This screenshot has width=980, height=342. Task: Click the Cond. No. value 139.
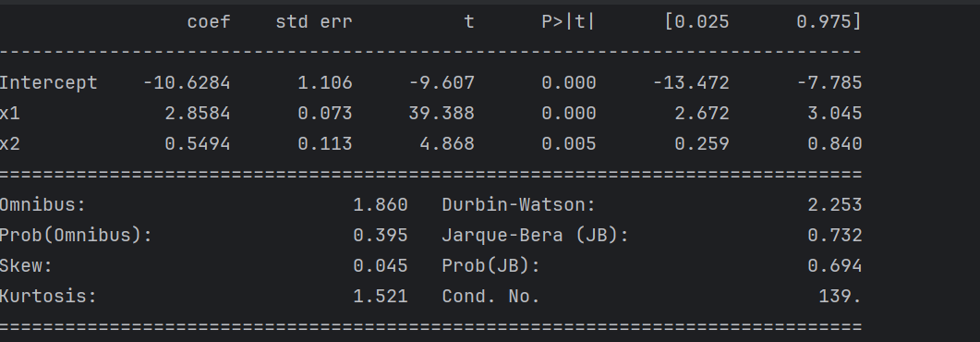840,297
